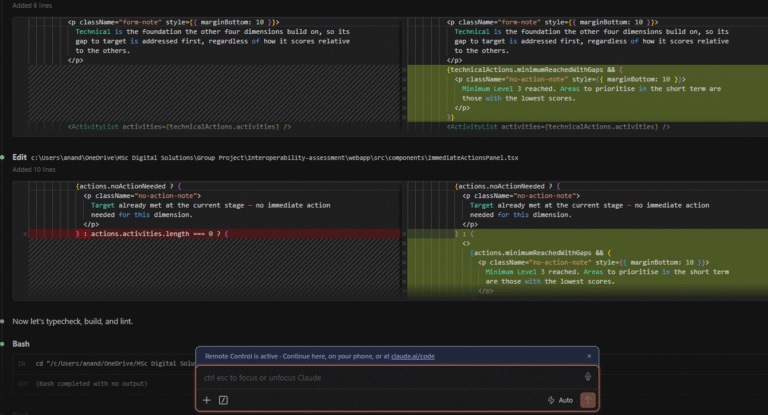The height and width of the screenshot is (415, 768).
Task: Click the 'Added 10 lines' summary
Action: (34, 170)
